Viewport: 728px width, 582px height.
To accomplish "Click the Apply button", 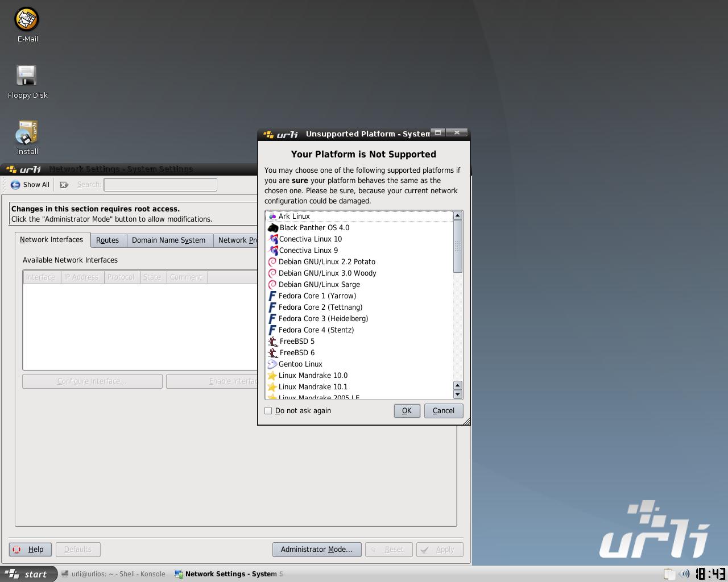I will click(440, 550).
